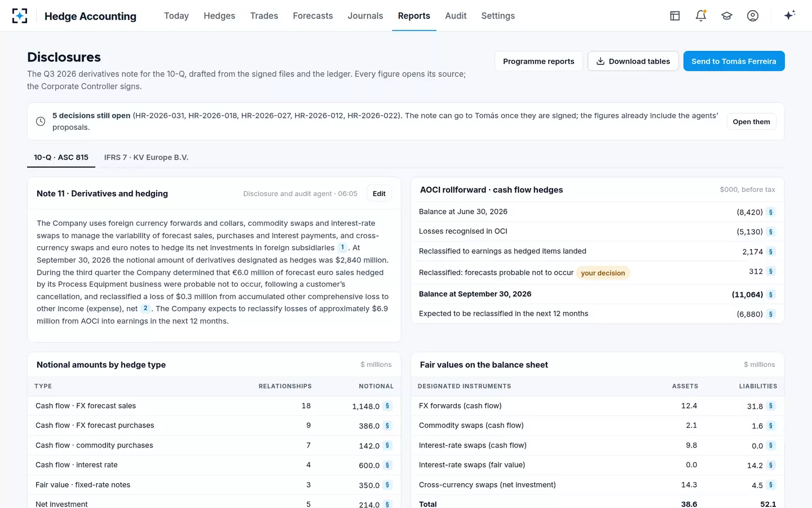812x508 pixels.
Task: Open source for Balance at September 30 figure
Action: [771, 295]
